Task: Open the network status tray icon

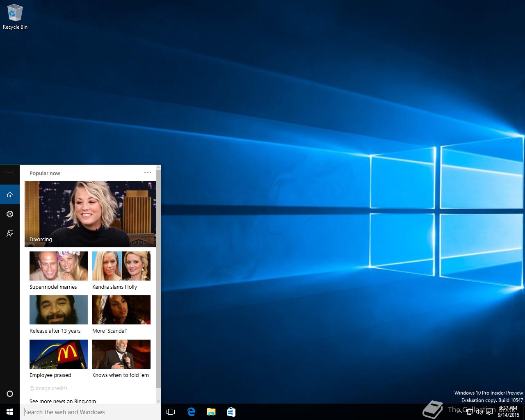Action: pyautogui.click(x=470, y=412)
